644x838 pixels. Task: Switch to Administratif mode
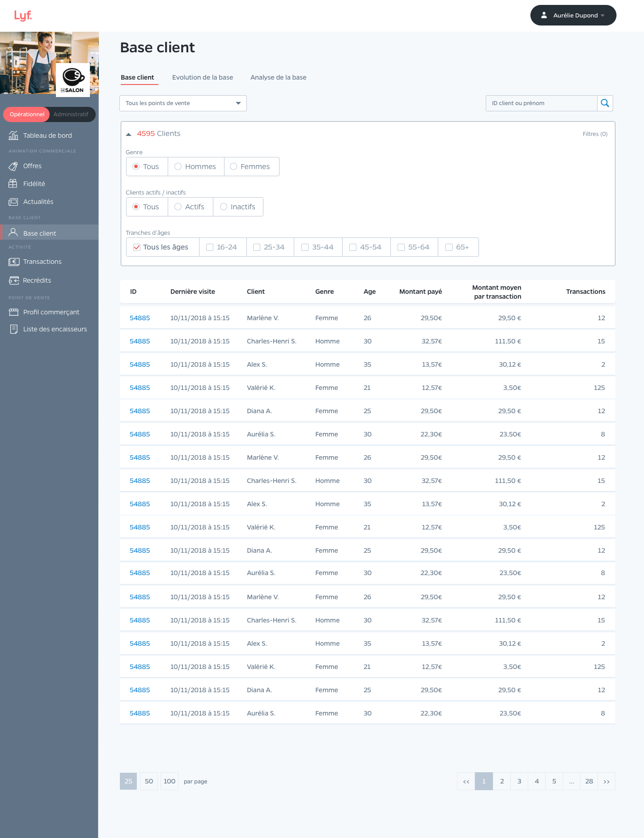tap(71, 114)
